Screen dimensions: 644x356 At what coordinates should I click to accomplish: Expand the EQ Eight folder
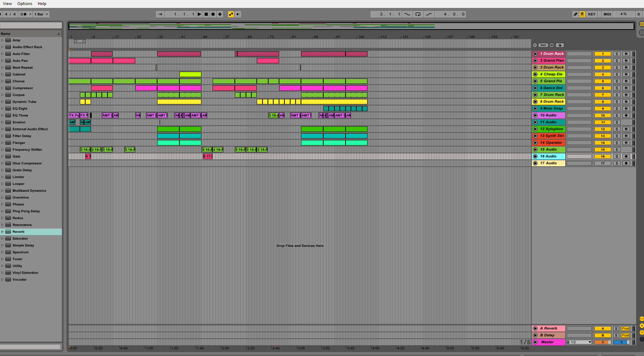[3, 109]
